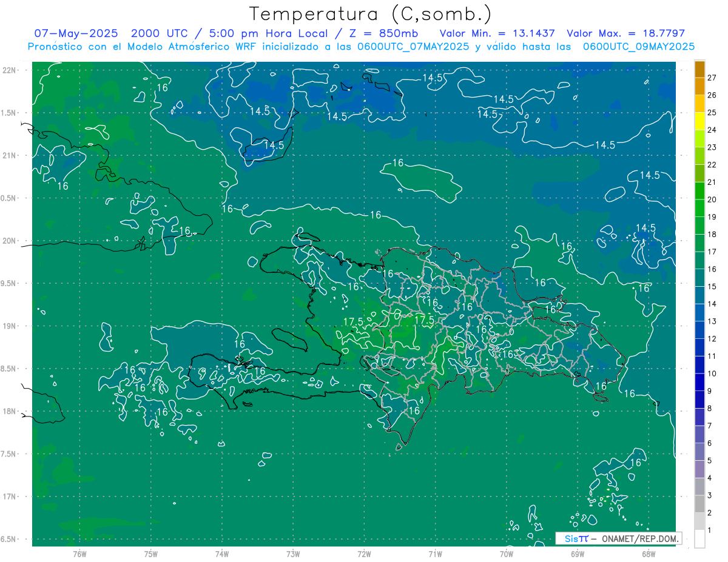This screenshot has height=562, width=728.
Task: Click the "SisTT - ONAMET/REP.DOM." credit label
Action: pos(618,538)
